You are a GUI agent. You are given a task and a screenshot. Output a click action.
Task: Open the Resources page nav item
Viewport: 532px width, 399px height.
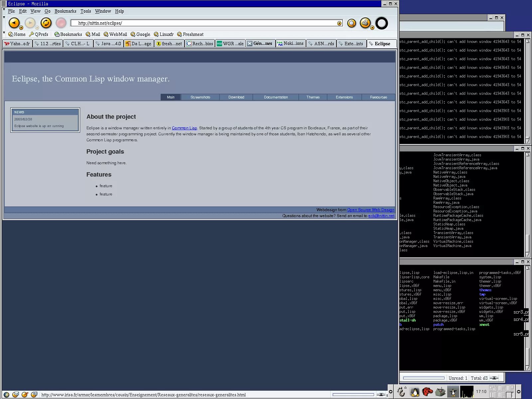point(378,97)
